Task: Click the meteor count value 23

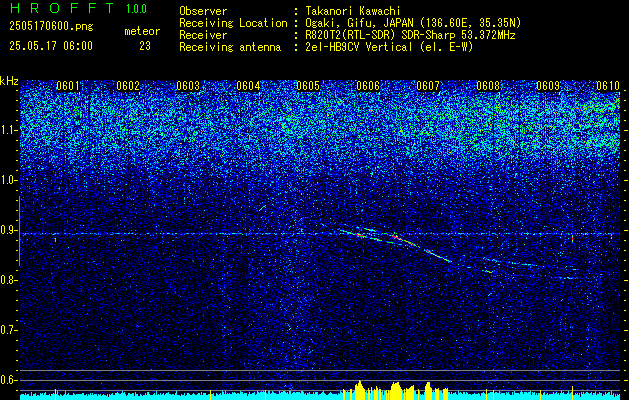Action: coord(145,46)
